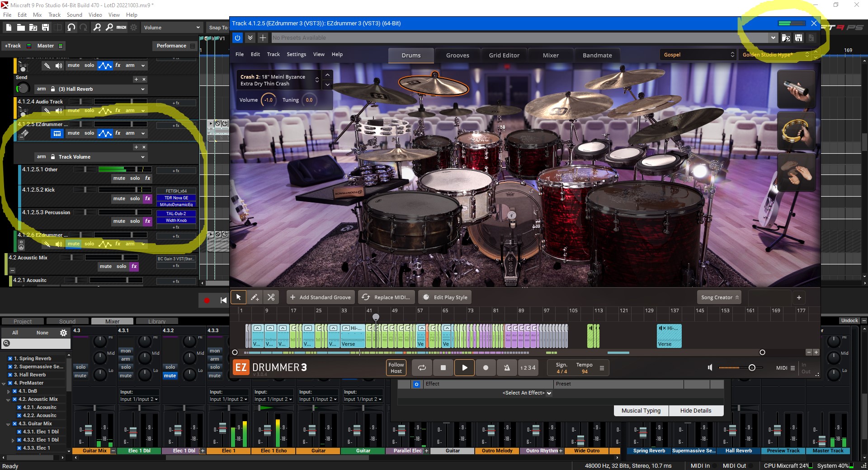
Task: Open the piano roll for track 4.1.2.5
Action: (57, 133)
